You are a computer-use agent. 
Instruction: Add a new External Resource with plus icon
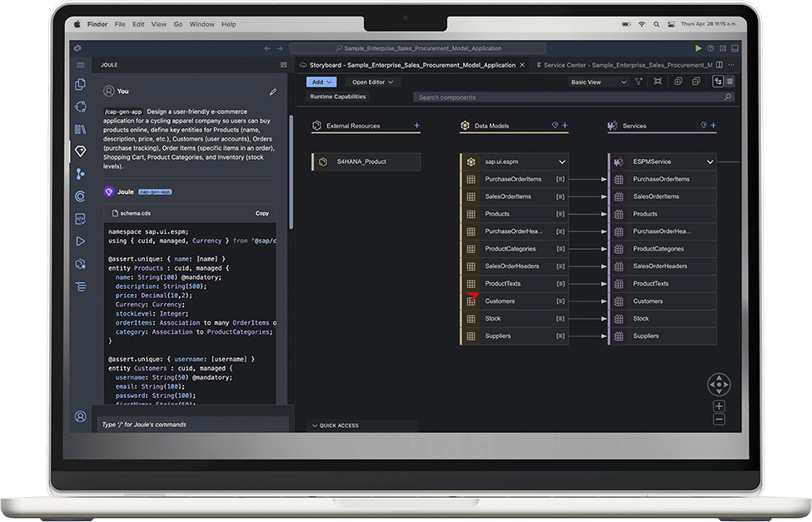416,126
